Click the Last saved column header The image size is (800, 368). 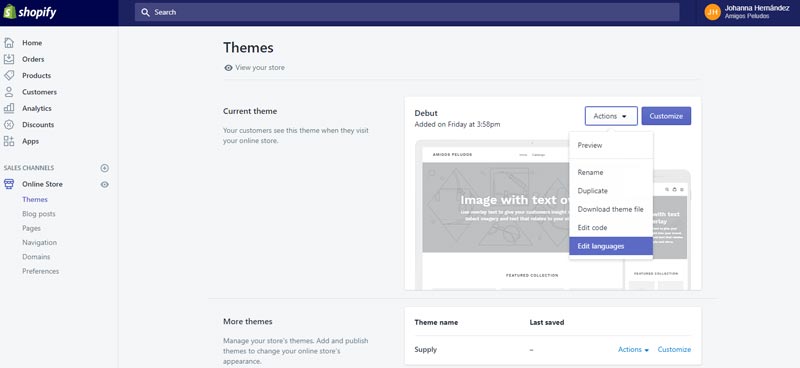[x=547, y=323]
